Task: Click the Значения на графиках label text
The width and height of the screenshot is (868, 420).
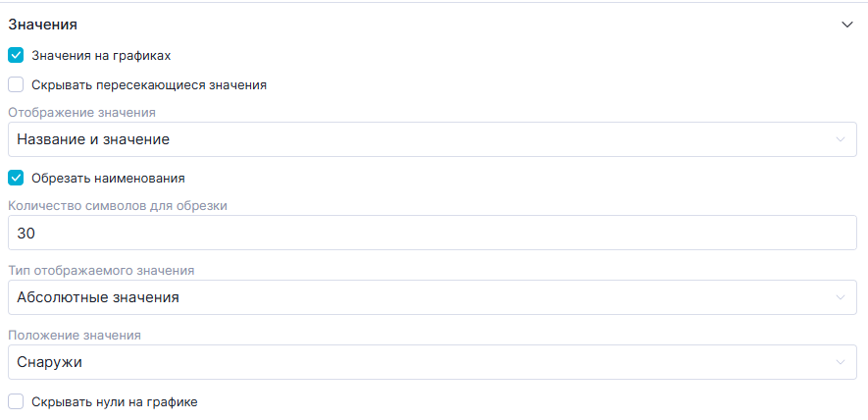Action: click(x=101, y=56)
